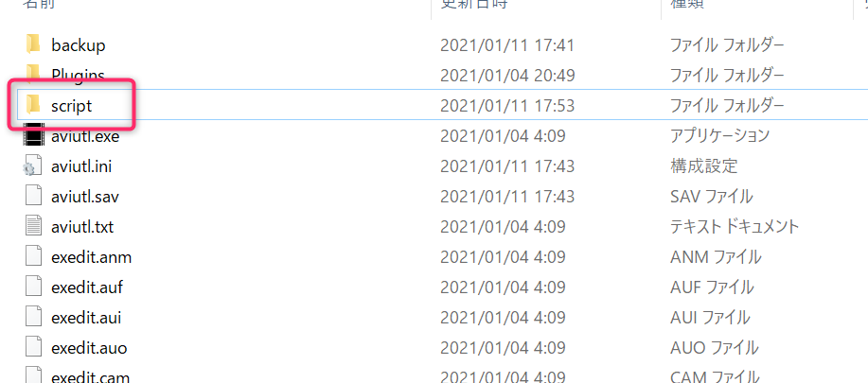The height and width of the screenshot is (383, 868).
Task: Click the aviutl.txt テキスト ドキュメント type cell
Action: [x=735, y=227]
